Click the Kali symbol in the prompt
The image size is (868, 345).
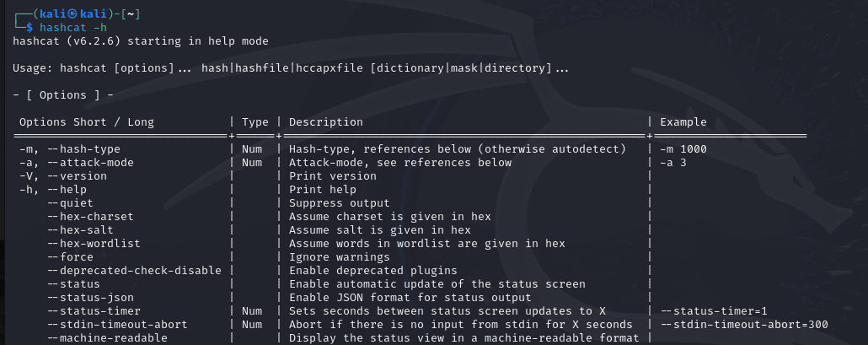72,14
